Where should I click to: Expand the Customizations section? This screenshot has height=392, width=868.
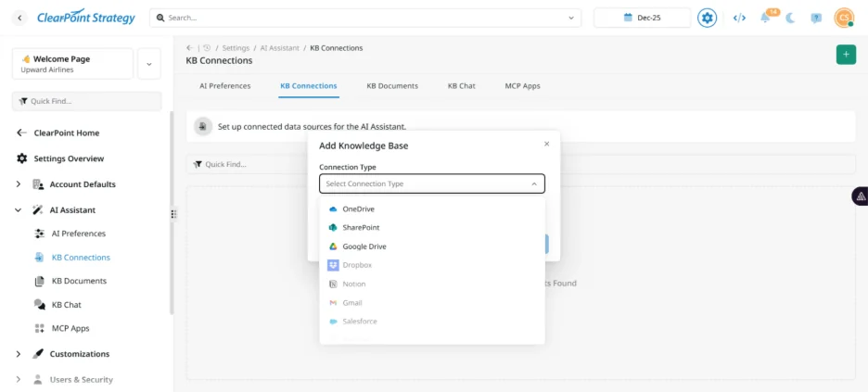pyautogui.click(x=18, y=354)
